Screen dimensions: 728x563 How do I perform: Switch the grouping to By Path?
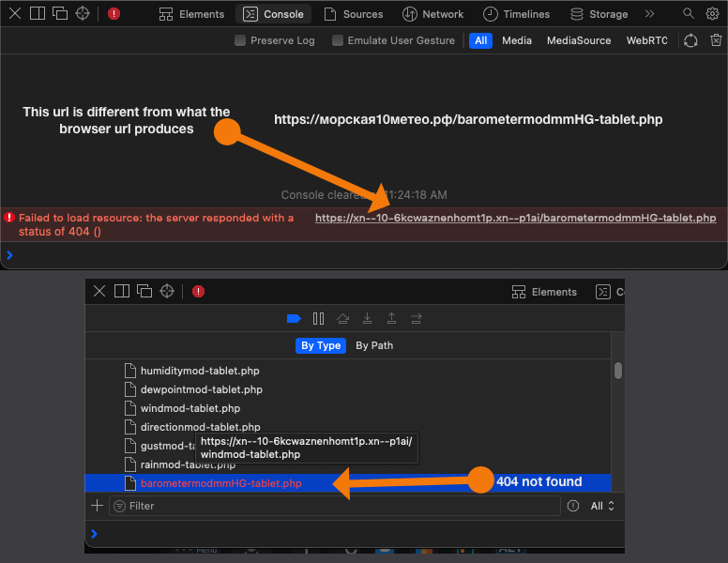[x=374, y=345]
